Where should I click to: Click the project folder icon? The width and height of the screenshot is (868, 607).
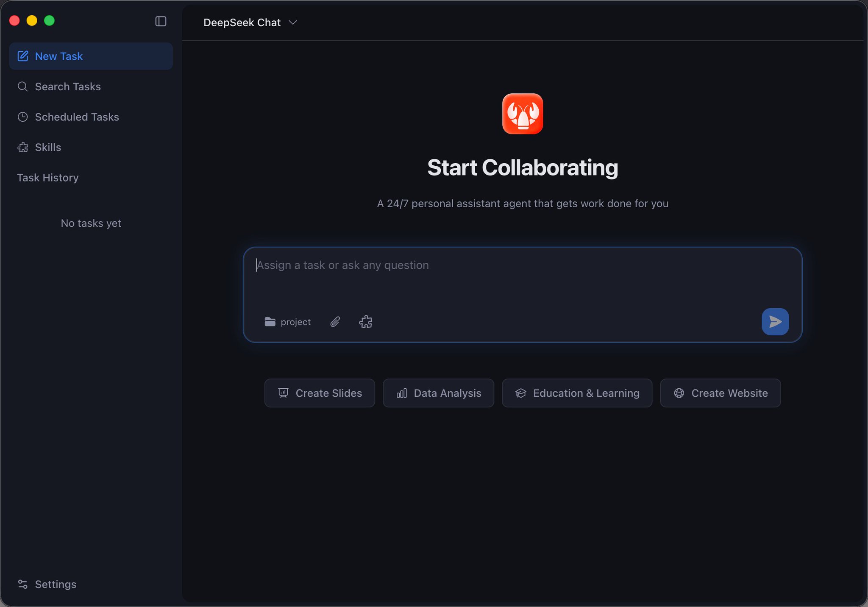[x=270, y=322]
